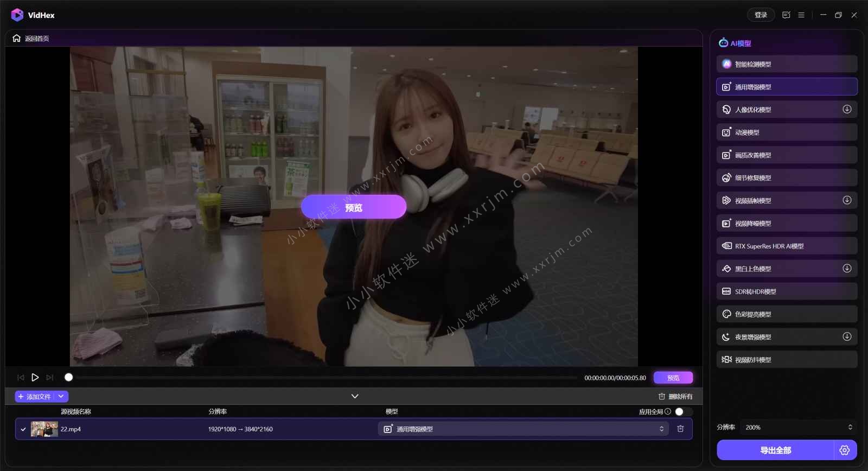This screenshot has width=868, height=471.
Task: Open the feedback icon in title bar
Action: [786, 15]
